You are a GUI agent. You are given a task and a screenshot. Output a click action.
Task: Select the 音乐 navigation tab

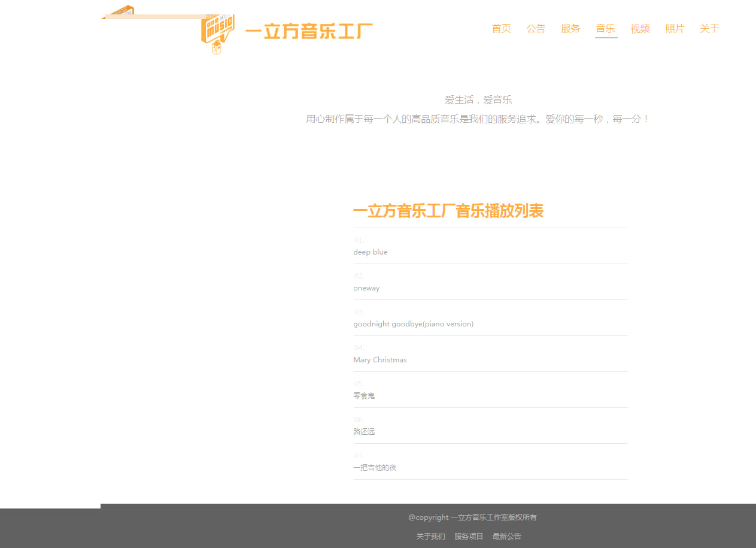[x=605, y=29]
